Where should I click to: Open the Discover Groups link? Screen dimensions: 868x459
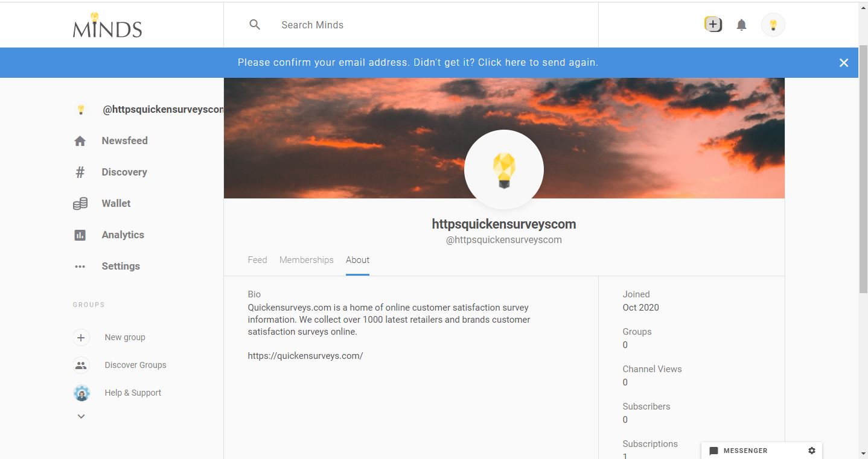click(x=135, y=365)
